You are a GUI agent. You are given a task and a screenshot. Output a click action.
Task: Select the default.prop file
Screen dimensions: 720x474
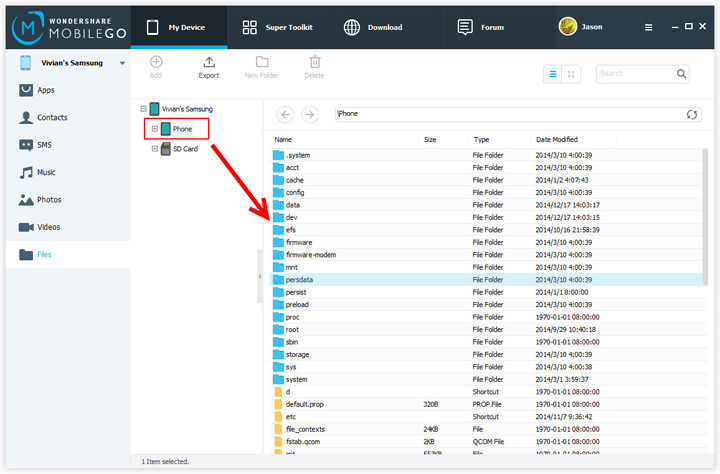click(x=486, y=405)
